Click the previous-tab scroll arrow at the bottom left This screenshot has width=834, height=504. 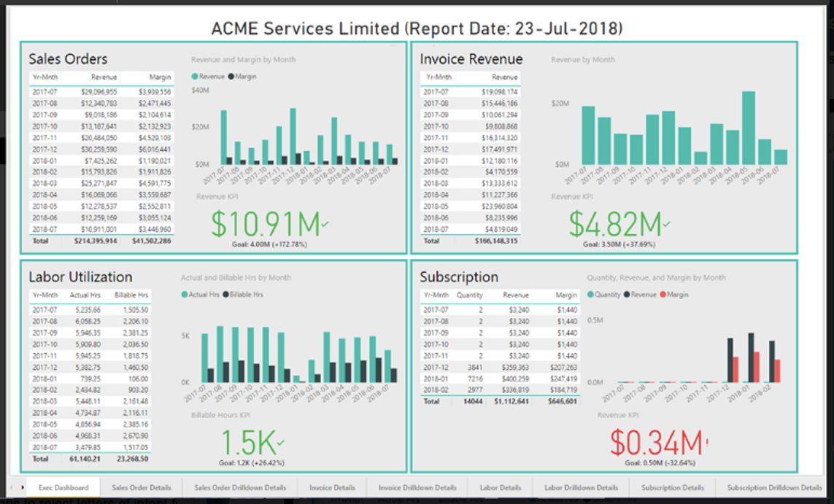(12, 487)
